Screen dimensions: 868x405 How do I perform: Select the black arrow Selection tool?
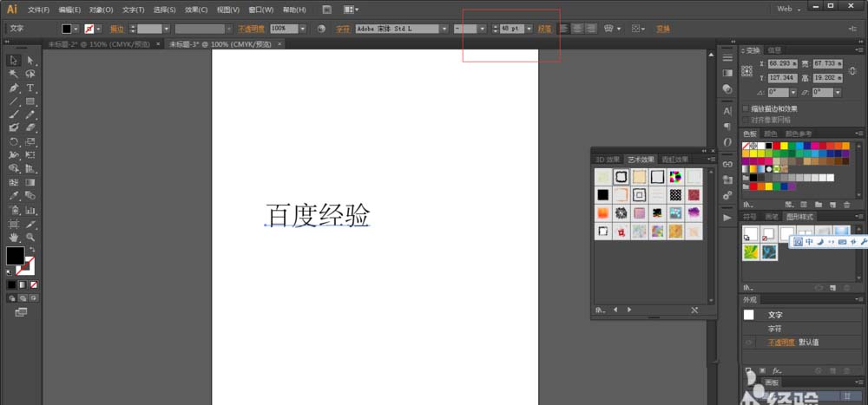click(x=14, y=61)
